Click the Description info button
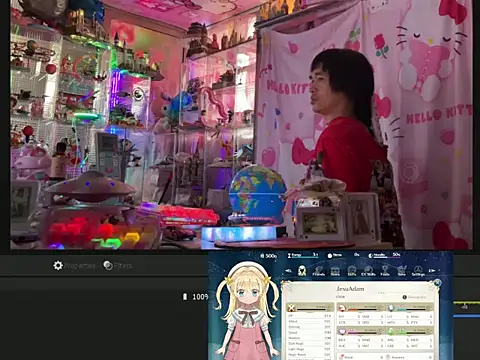This screenshot has width=480, height=360. pyautogui.click(x=414, y=297)
